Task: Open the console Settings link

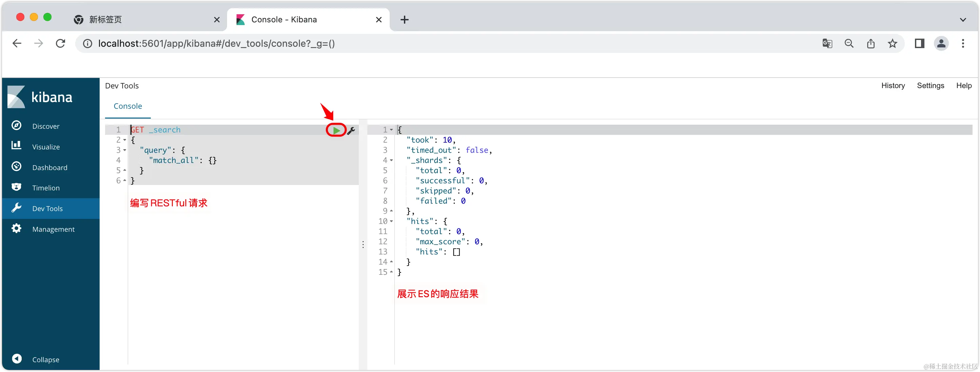Action: click(930, 86)
